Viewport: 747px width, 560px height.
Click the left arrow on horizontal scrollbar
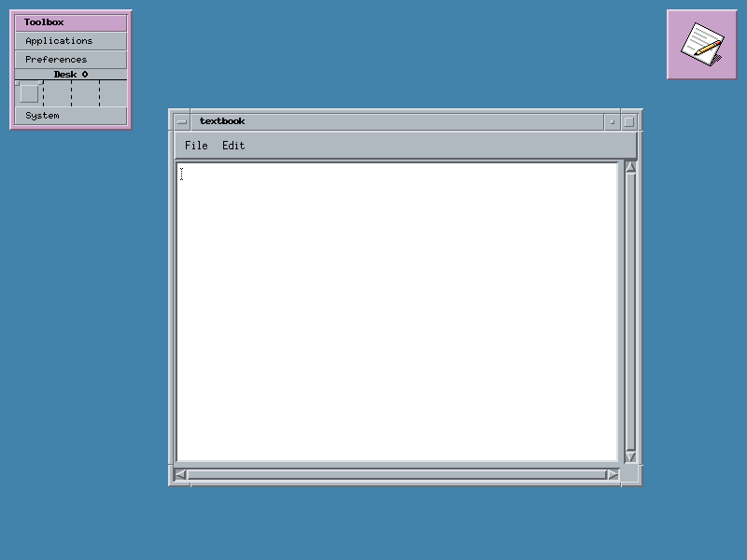180,474
